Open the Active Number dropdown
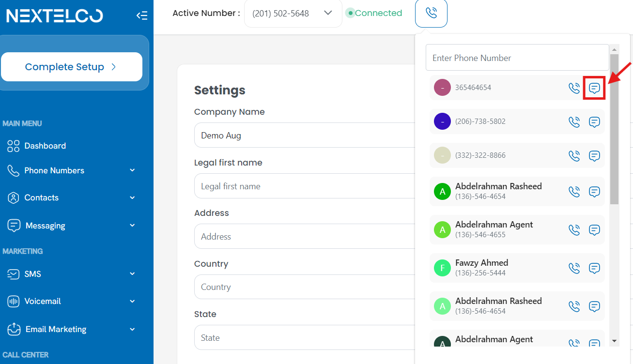Image resolution: width=633 pixels, height=364 pixels. click(x=293, y=14)
